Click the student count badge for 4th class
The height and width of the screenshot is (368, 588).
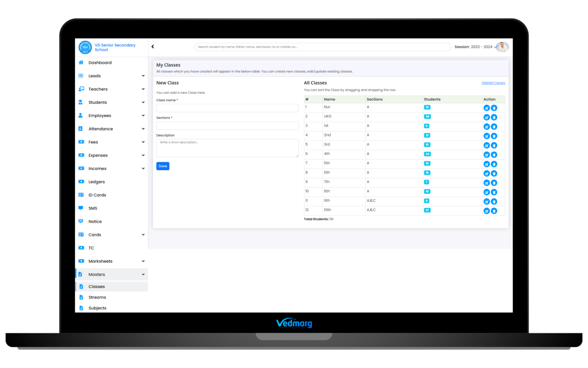(427, 154)
